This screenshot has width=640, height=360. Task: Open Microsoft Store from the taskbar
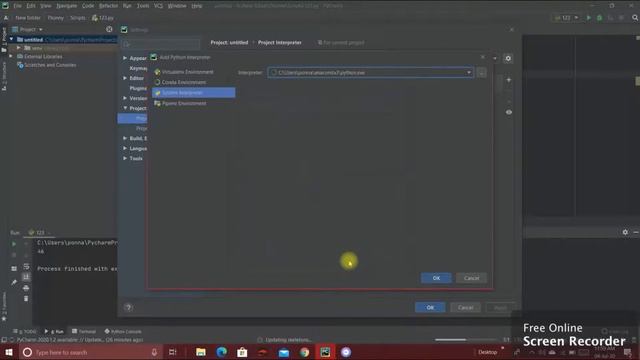click(x=242, y=352)
